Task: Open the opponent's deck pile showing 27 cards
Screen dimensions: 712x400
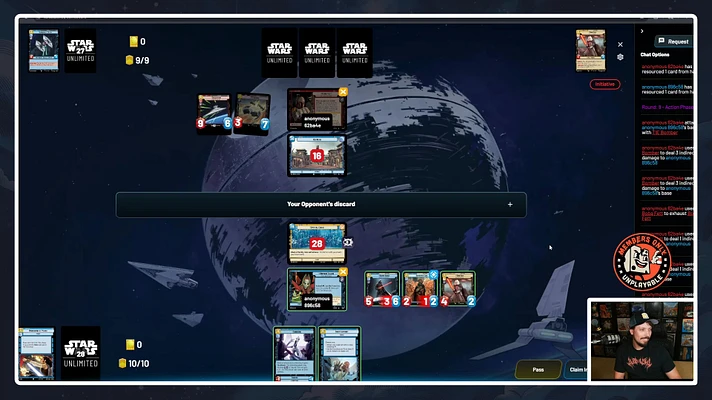Action: [x=80, y=50]
